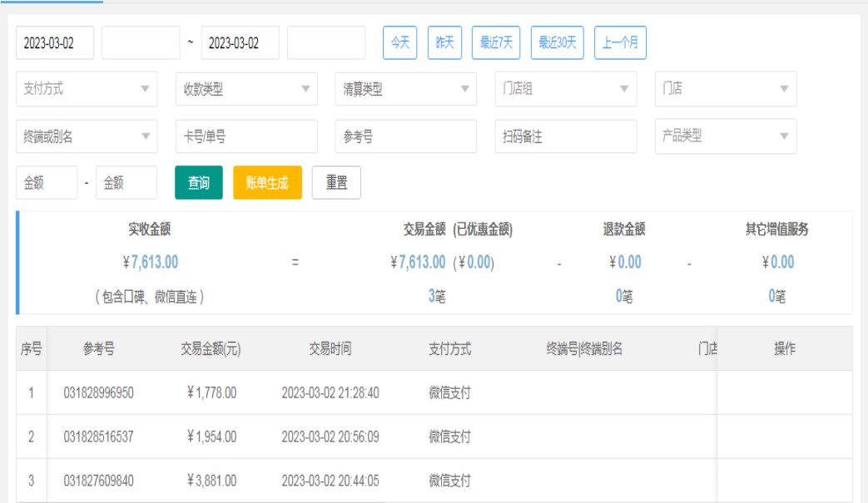
Task: Open the 支付方式 dropdown
Action: (x=87, y=89)
